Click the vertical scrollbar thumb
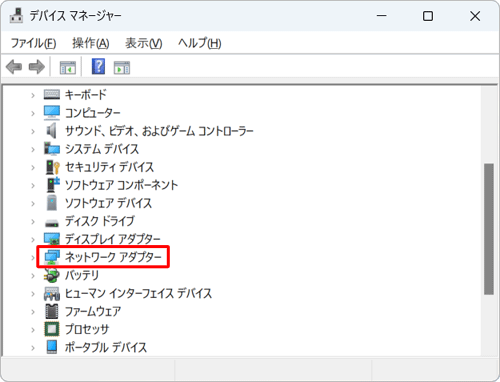 [489, 229]
